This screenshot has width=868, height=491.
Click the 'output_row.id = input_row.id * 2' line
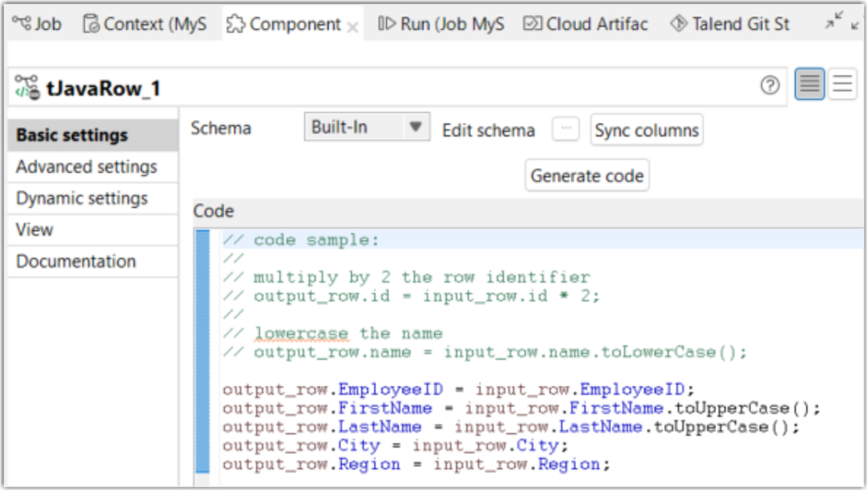(411, 296)
